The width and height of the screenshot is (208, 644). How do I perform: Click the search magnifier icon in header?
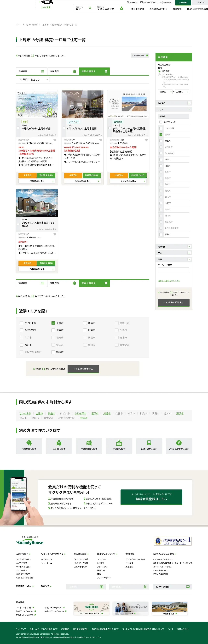coord(90,8)
